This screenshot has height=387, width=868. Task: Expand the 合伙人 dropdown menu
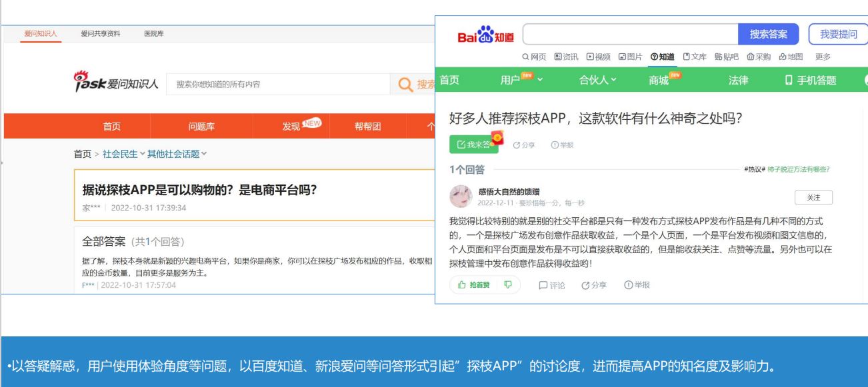pos(598,80)
